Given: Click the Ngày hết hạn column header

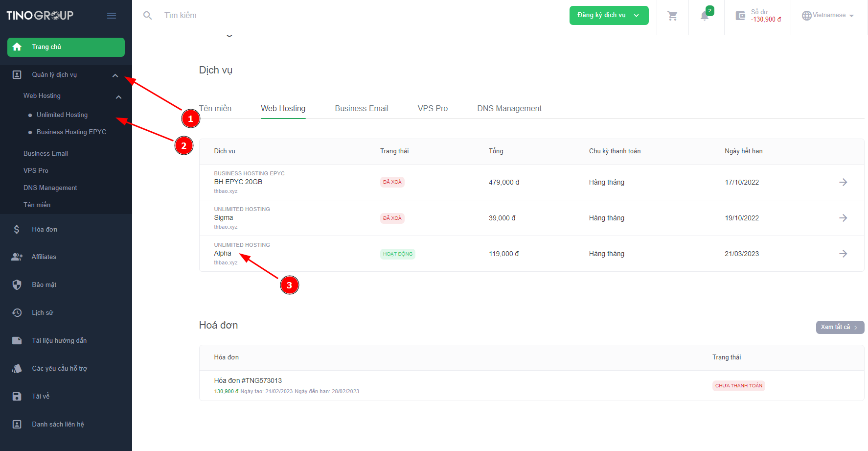Looking at the screenshot, I should 744,151.
